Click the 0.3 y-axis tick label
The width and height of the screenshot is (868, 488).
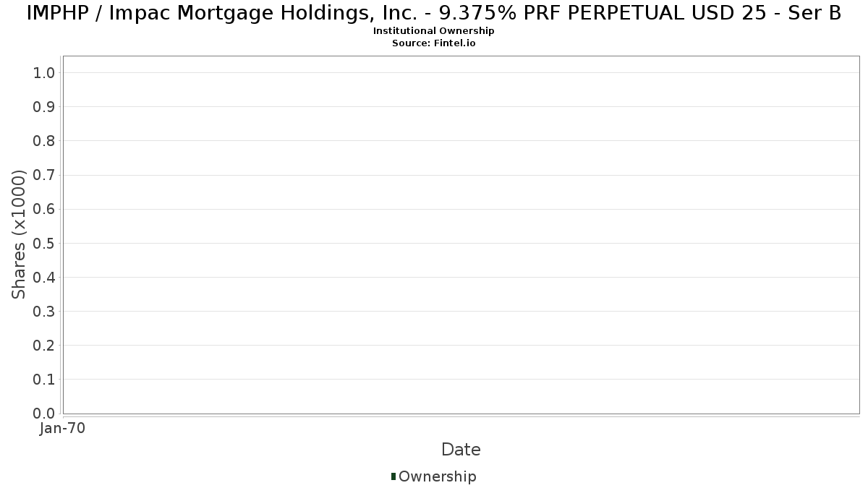point(44,311)
